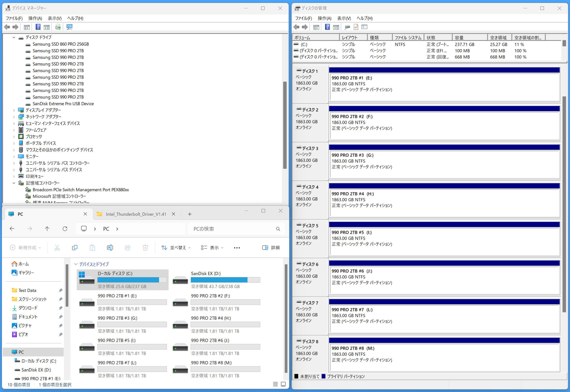Collapse デバイスとドライブ group in Explorer

(76, 264)
